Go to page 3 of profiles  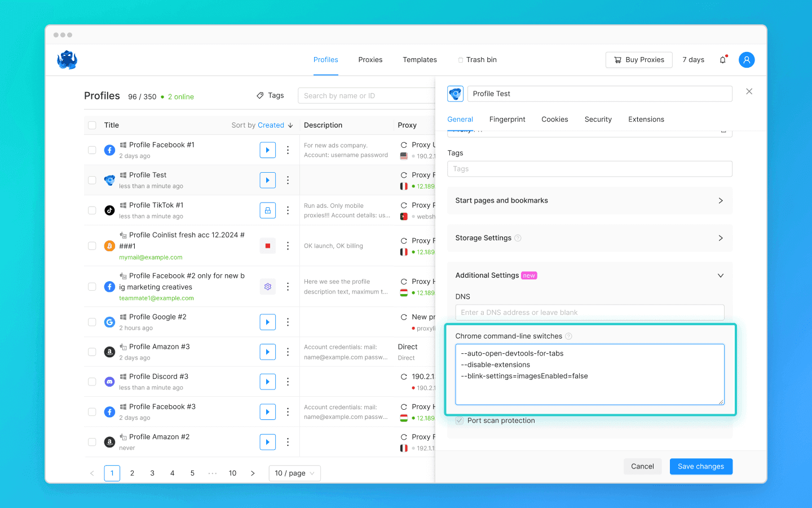152,473
